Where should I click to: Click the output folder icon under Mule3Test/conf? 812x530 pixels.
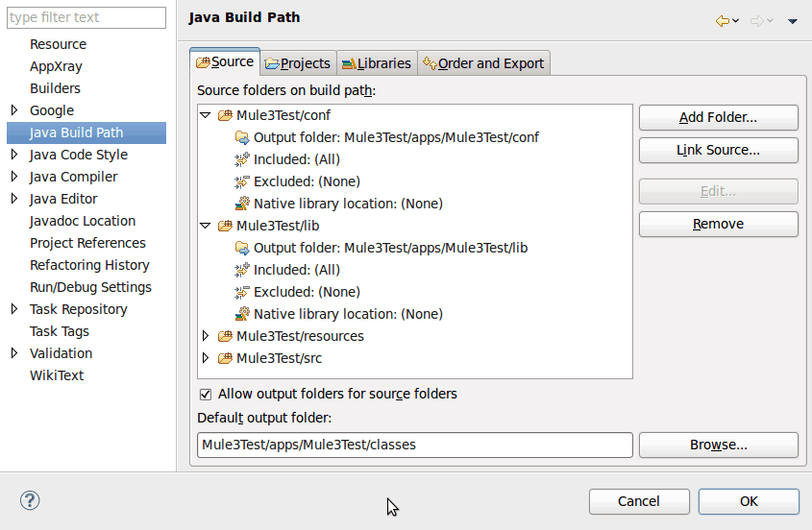tap(242, 137)
